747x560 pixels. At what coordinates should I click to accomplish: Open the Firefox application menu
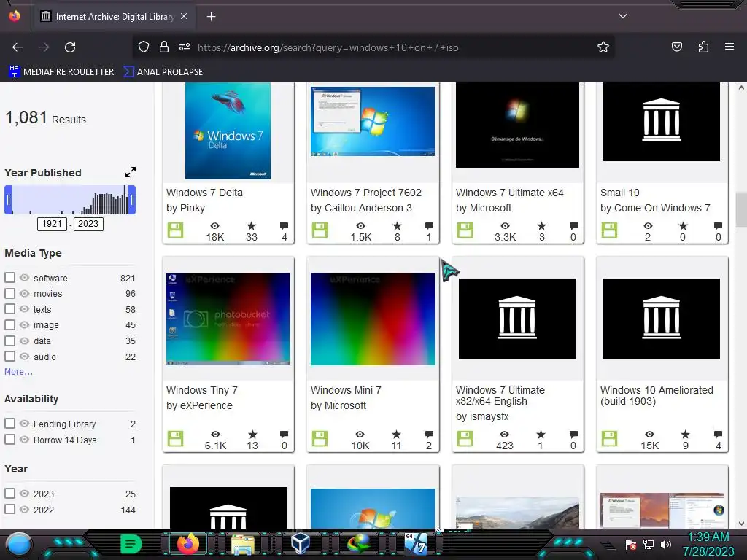[x=729, y=47]
